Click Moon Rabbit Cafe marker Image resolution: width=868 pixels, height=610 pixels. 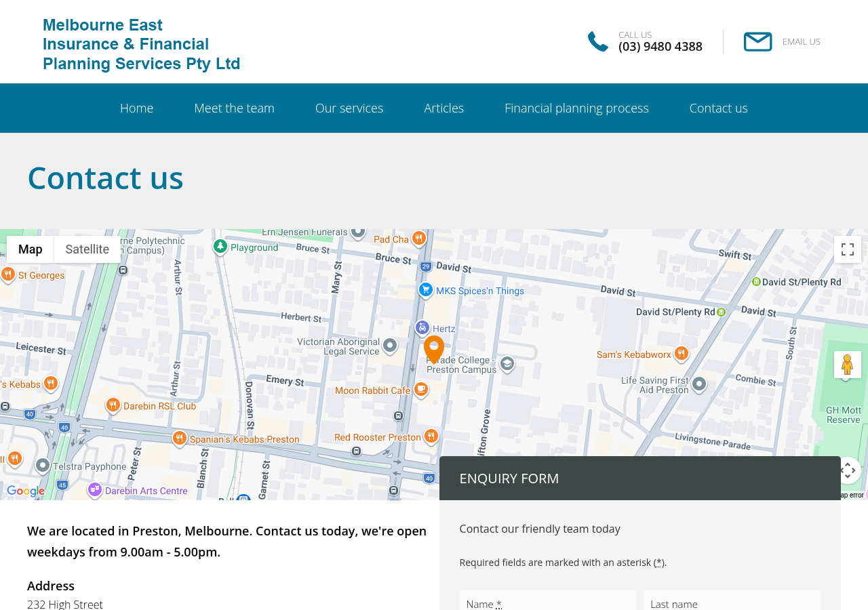pos(421,389)
